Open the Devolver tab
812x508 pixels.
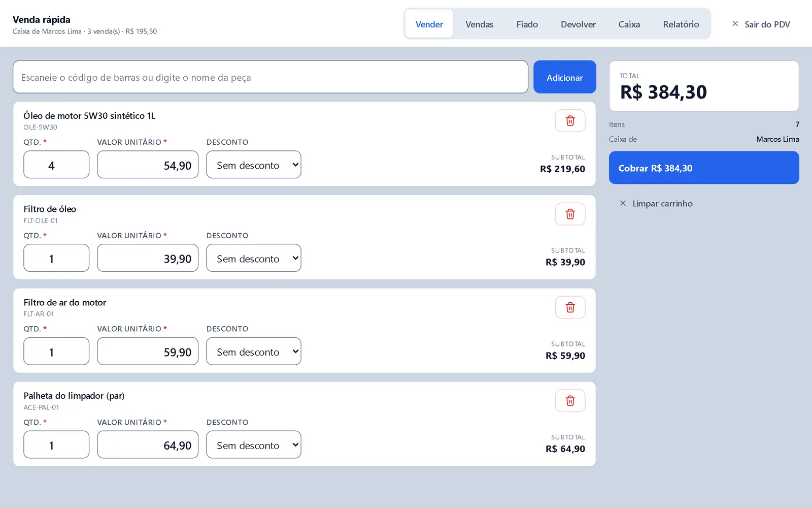578,24
